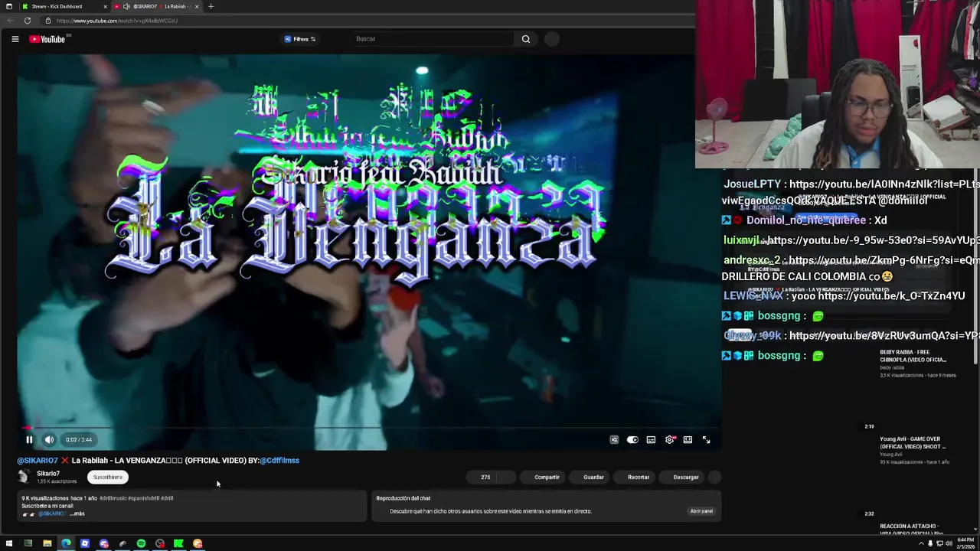Open the browser tab actions menu icon
Screen dimensions: 980x551
point(8,6)
